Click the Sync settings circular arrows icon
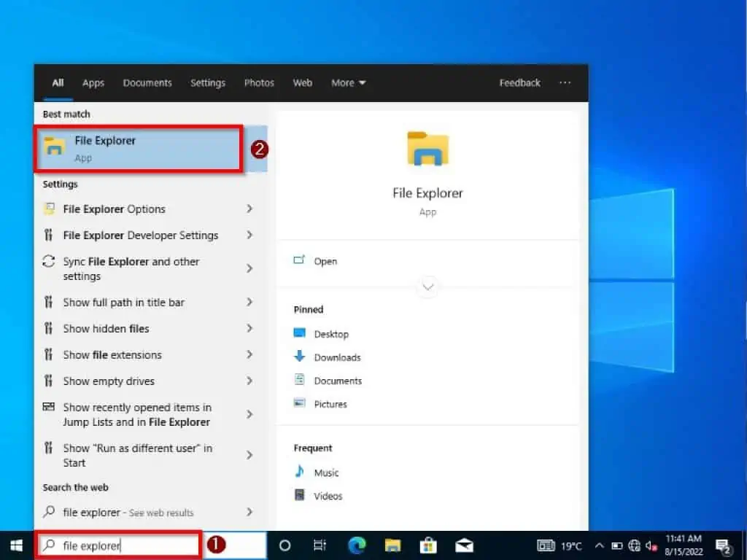 [x=49, y=261]
